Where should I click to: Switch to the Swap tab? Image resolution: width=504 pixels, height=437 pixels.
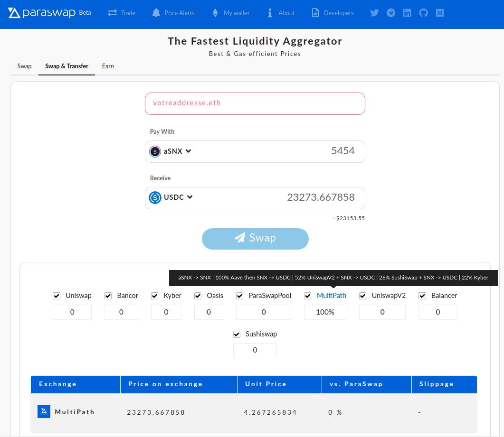click(x=24, y=66)
